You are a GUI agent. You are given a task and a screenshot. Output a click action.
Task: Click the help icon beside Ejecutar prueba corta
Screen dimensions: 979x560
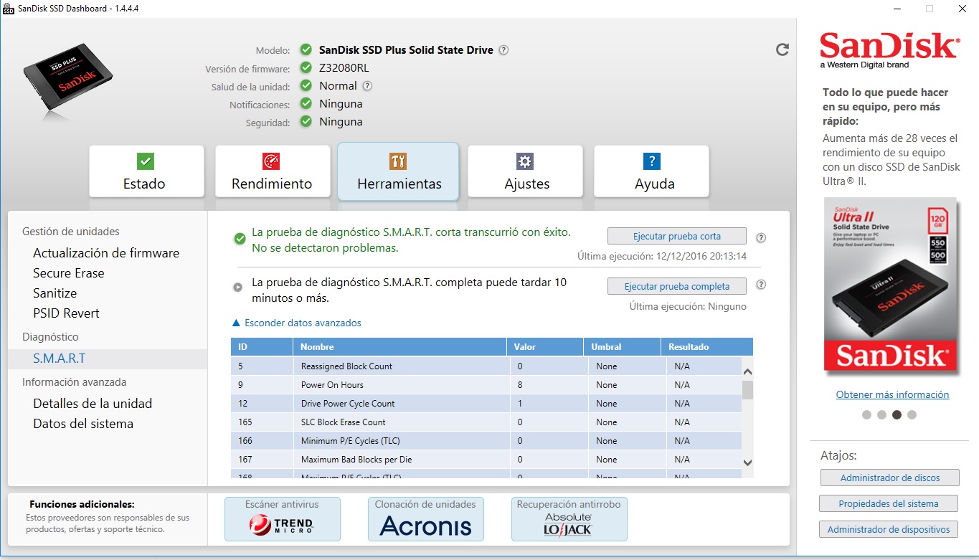point(761,238)
